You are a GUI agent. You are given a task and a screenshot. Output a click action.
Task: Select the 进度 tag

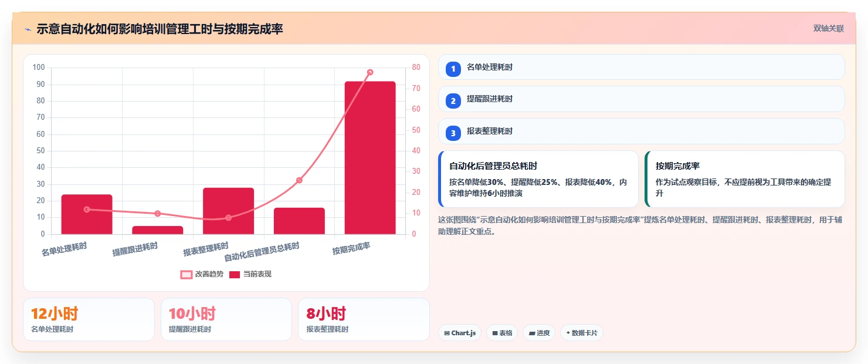coord(539,333)
